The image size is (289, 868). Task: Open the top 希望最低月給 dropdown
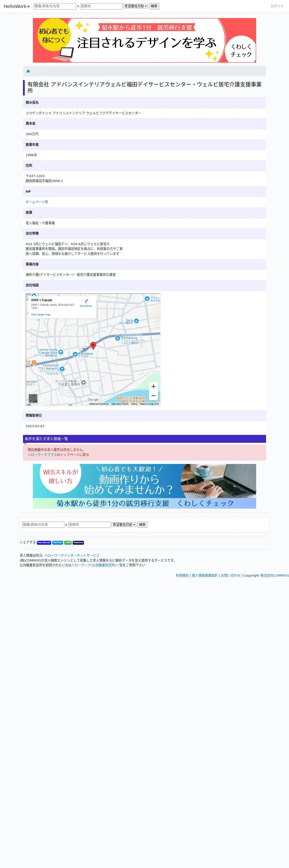[135, 6]
